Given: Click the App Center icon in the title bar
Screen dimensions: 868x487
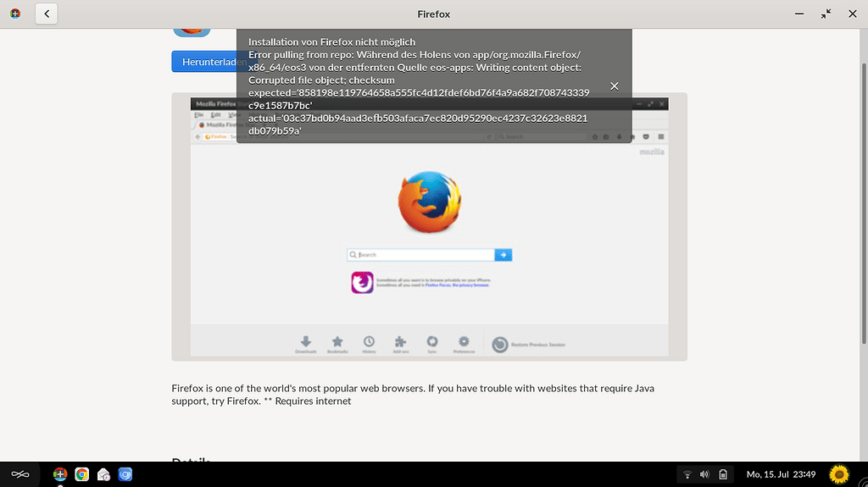Looking at the screenshot, I should point(15,14).
